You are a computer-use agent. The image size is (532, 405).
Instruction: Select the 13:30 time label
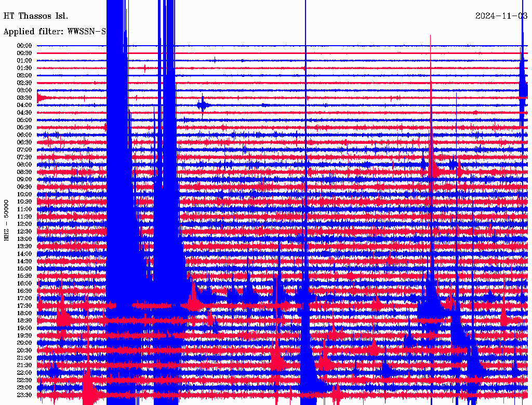(x=24, y=246)
